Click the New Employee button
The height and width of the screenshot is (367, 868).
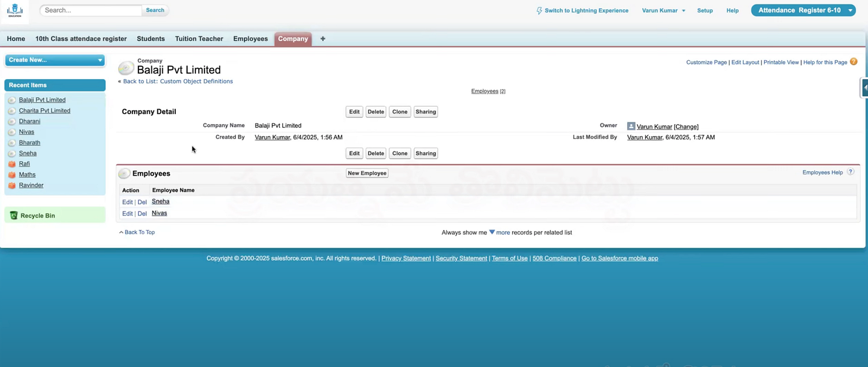[367, 173]
